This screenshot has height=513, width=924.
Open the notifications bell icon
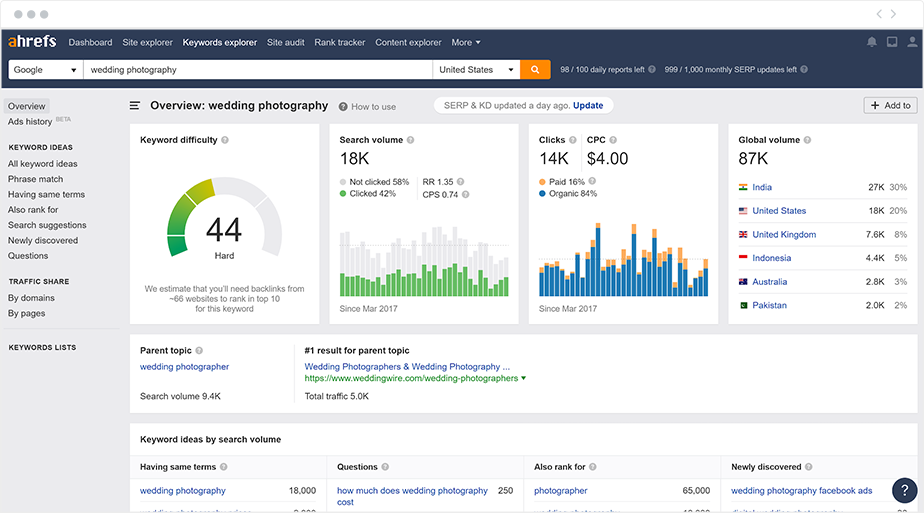click(x=872, y=42)
